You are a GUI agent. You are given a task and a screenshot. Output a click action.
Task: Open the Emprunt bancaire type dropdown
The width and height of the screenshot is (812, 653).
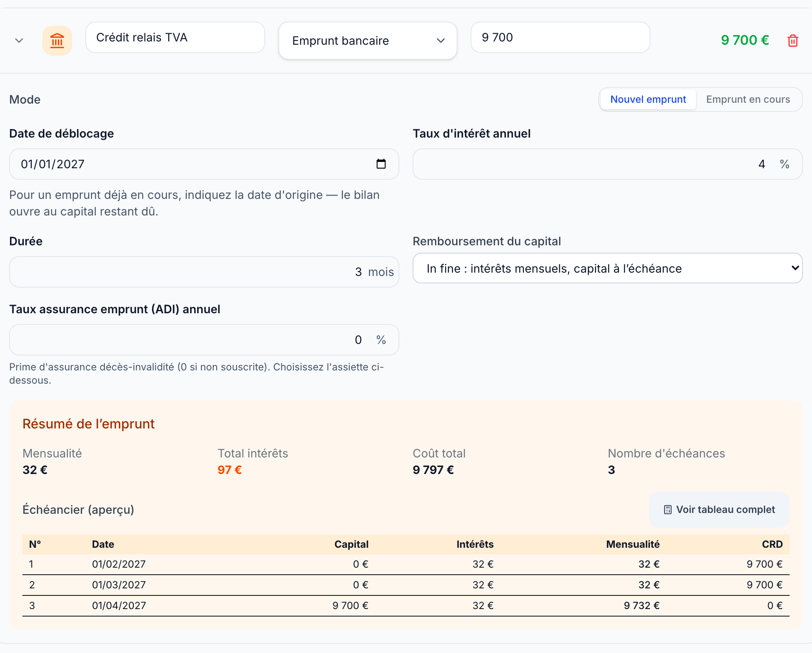368,41
